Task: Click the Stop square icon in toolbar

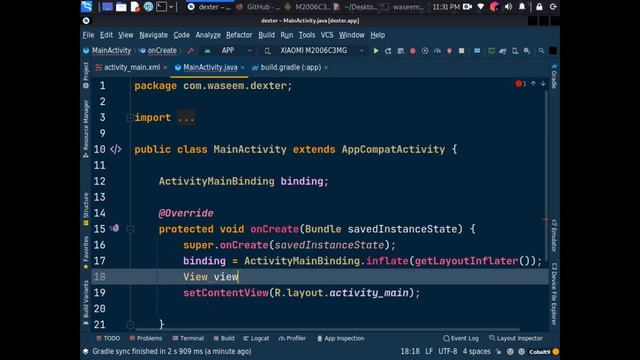Action: click(461, 51)
